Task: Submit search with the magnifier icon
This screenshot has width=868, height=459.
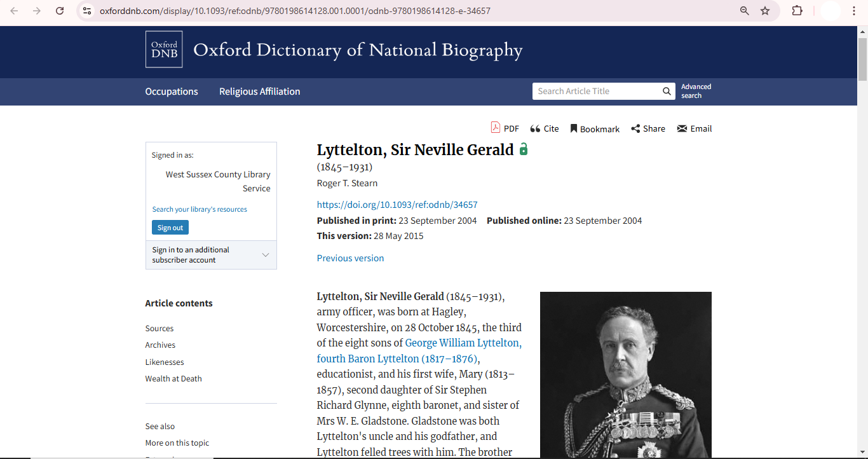Action: (667, 91)
